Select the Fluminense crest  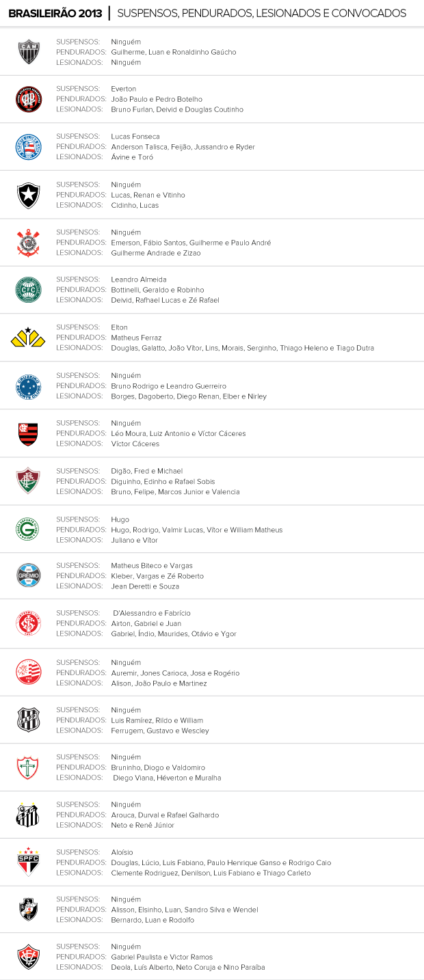click(x=29, y=481)
